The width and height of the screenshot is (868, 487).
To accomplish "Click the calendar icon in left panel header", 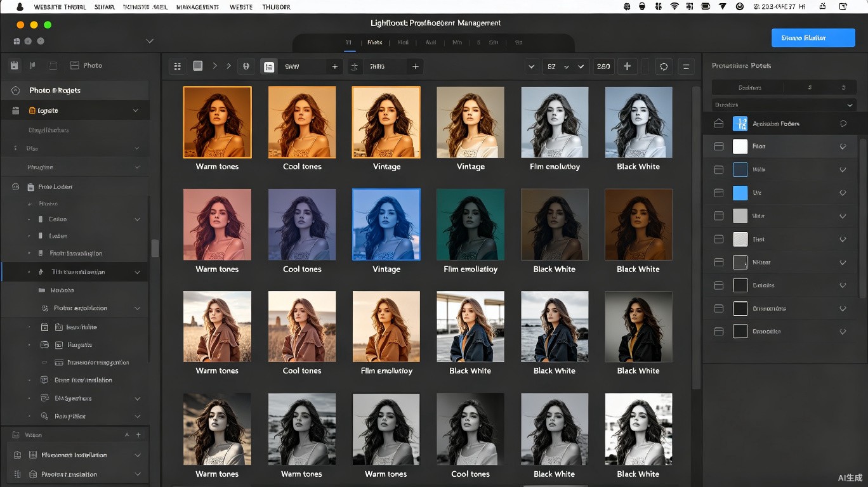I will [15, 65].
